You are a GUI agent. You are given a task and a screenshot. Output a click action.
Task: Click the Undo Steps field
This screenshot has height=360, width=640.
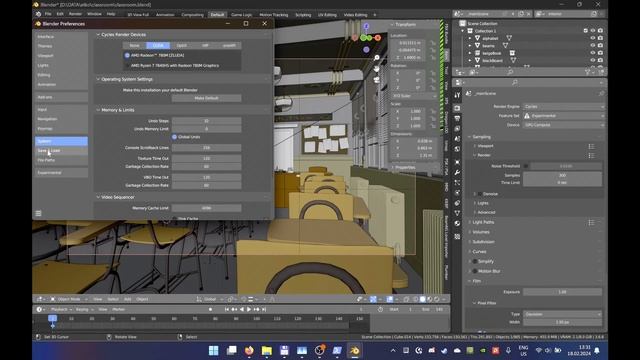pyautogui.click(x=207, y=121)
